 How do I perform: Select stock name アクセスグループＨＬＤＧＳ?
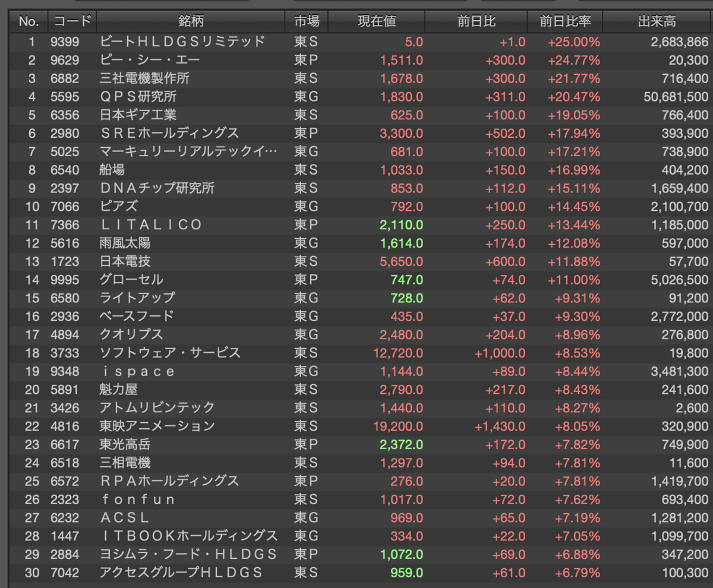pos(182,573)
